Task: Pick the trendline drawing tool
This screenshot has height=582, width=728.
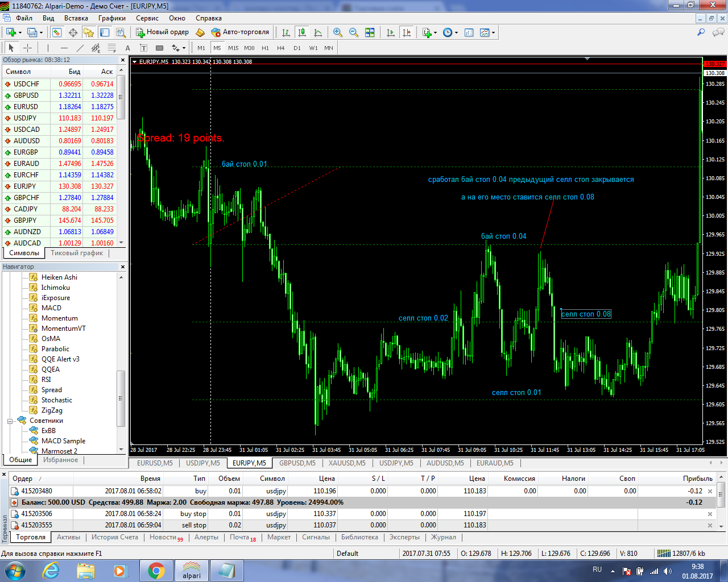Action: point(80,48)
